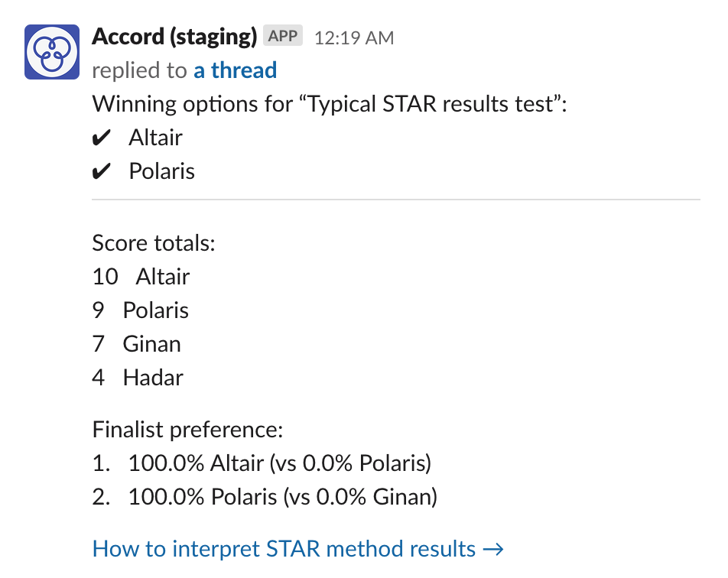Screen dimensions: 728x578
Task: Click the Accord logo circles inside the avatar
Action: (50, 51)
